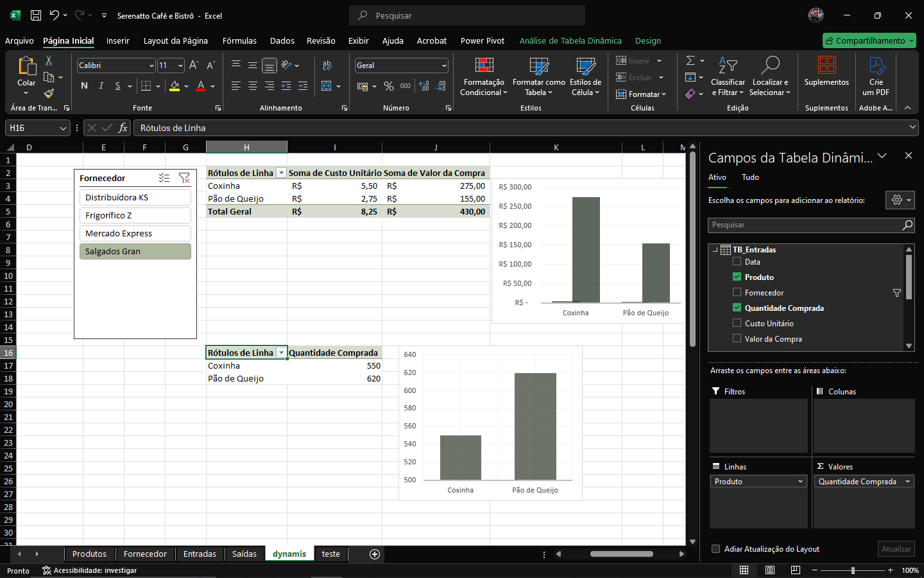Toggle multi-select in Fornecedor slicer
The width and height of the screenshot is (924, 578).
164,178
